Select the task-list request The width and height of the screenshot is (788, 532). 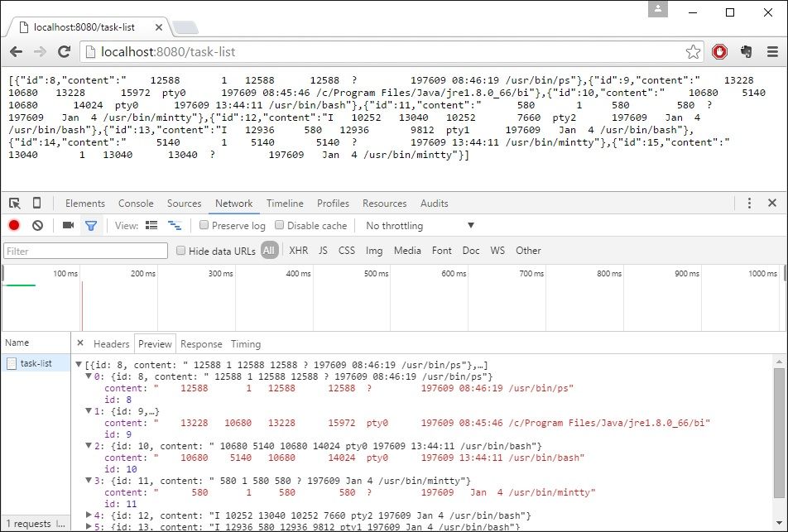pos(36,363)
